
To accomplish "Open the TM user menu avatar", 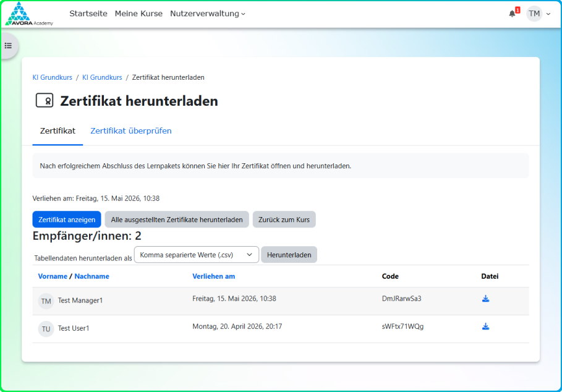I will 534,14.
